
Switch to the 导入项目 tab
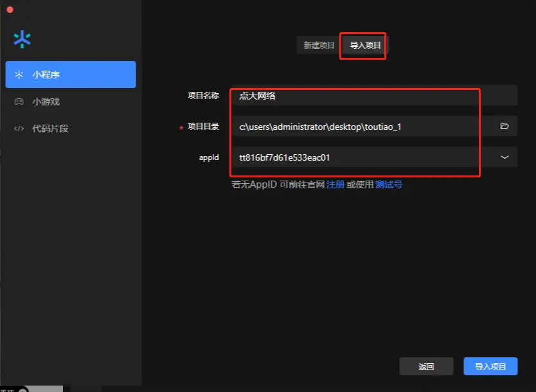365,45
